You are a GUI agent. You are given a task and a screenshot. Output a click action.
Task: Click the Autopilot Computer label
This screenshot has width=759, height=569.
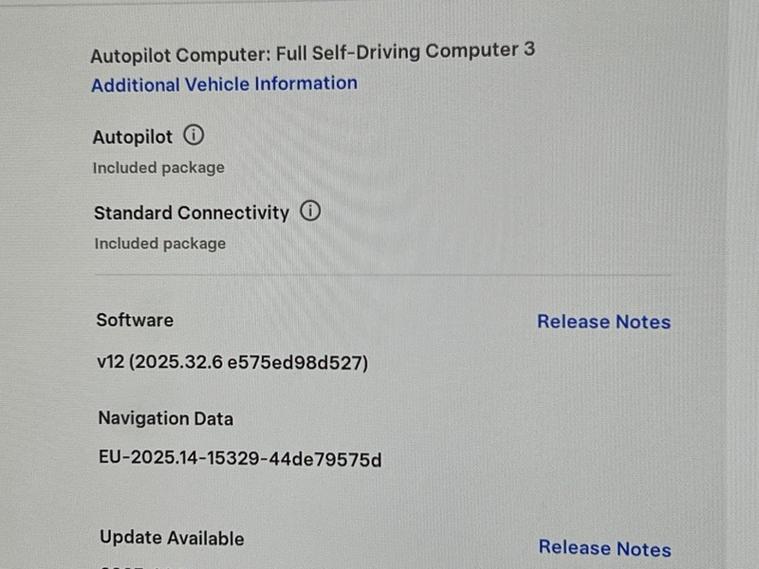(x=158, y=54)
